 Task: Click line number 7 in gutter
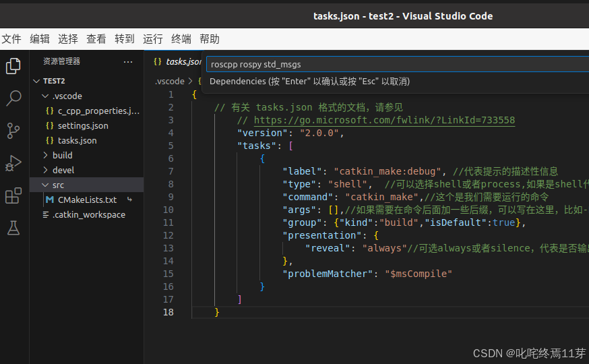click(x=171, y=171)
